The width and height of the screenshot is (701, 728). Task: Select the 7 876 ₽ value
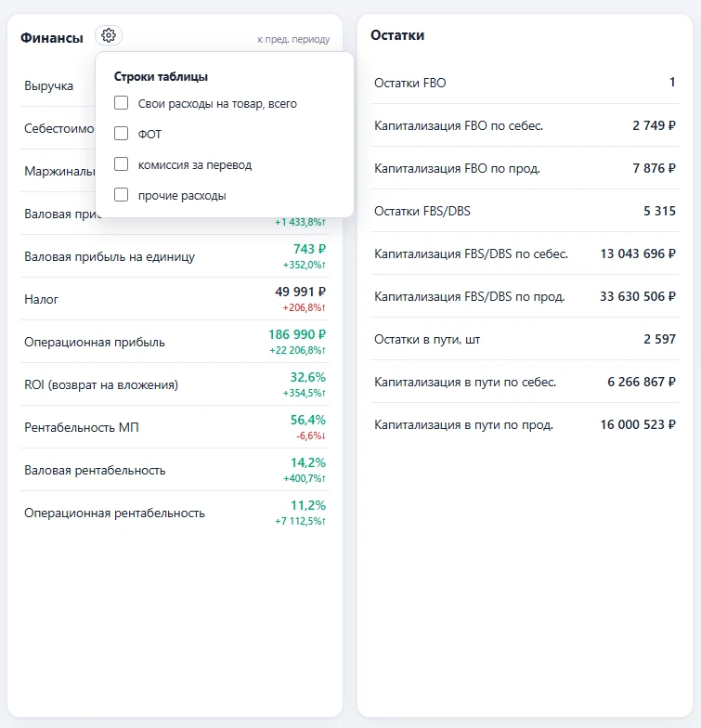pyautogui.click(x=654, y=169)
